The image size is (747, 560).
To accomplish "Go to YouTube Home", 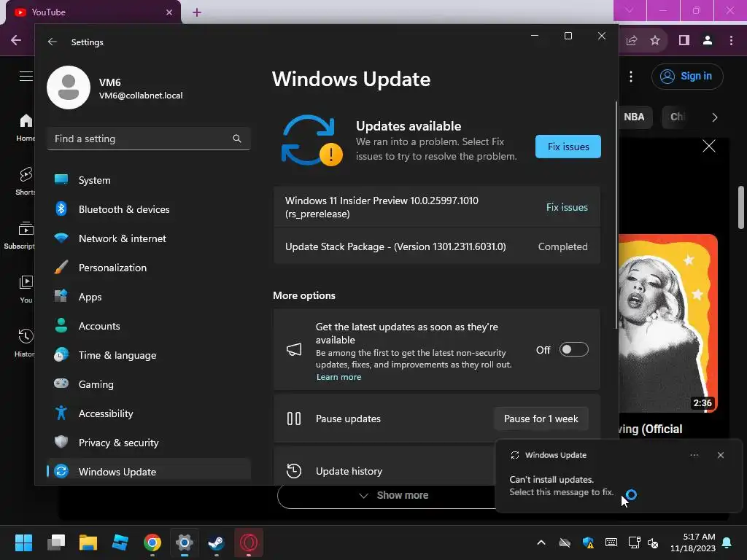I will 26,127.
